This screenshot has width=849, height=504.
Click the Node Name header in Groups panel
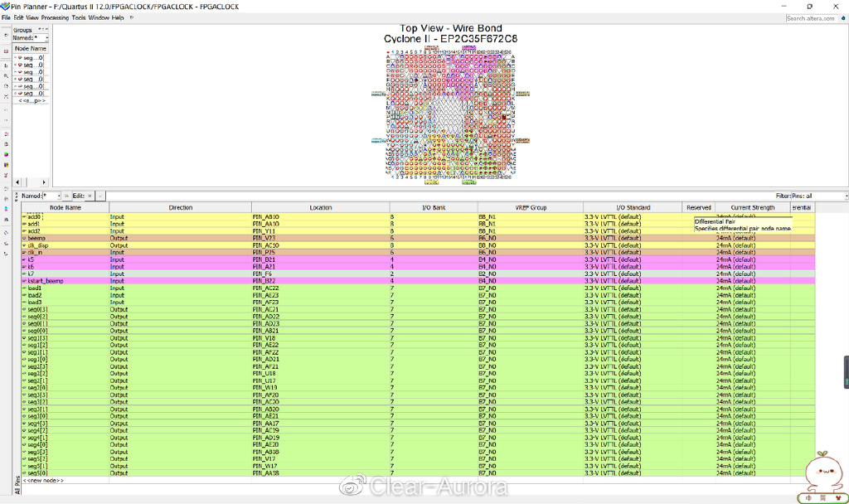tap(31, 48)
